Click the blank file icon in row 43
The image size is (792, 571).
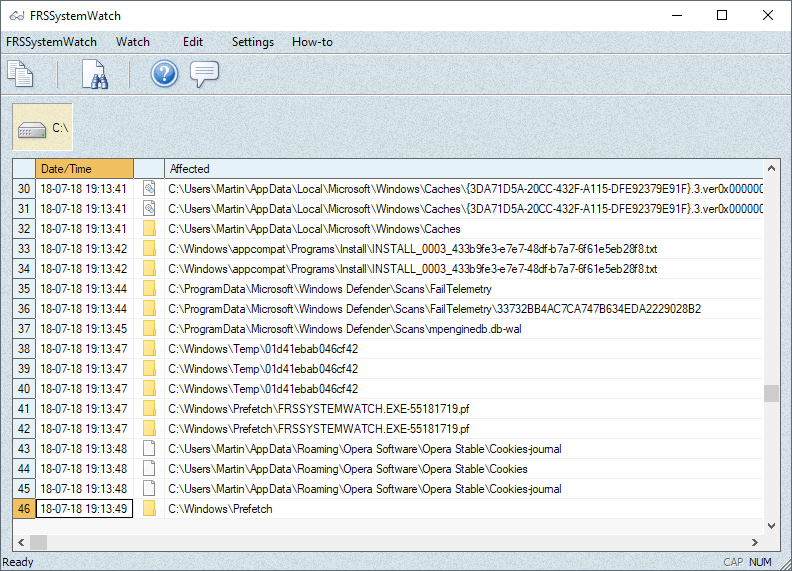pyautogui.click(x=149, y=449)
